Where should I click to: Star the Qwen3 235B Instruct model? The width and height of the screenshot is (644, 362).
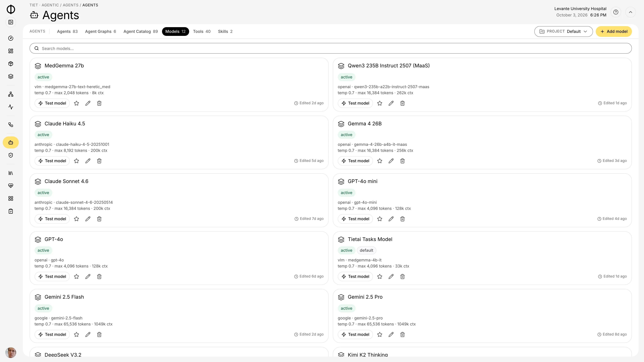pos(380,103)
